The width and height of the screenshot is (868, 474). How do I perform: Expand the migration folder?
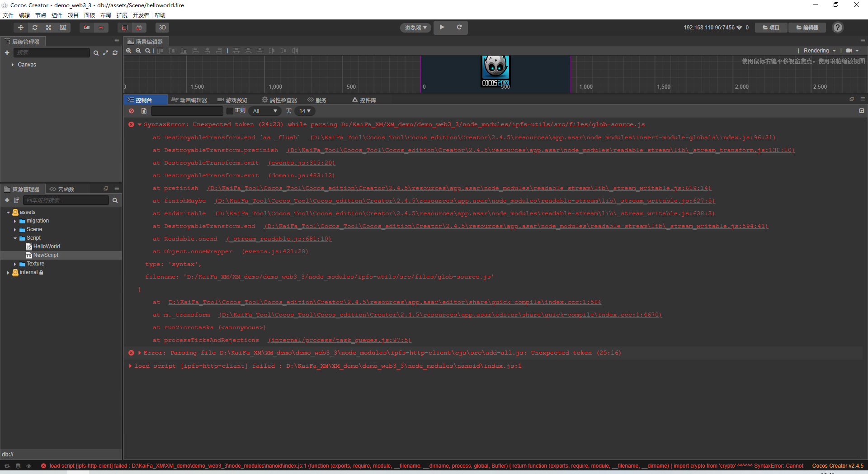15,221
